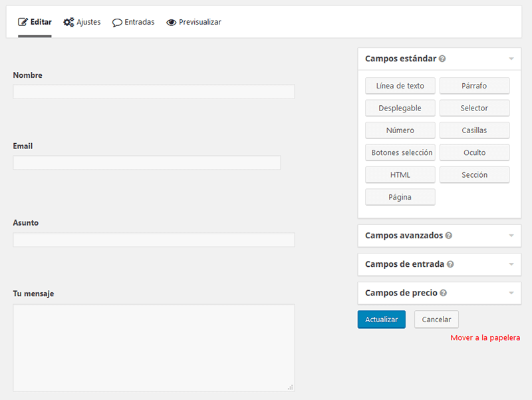Click the pencil icon on the Editar tab

coord(24,21)
